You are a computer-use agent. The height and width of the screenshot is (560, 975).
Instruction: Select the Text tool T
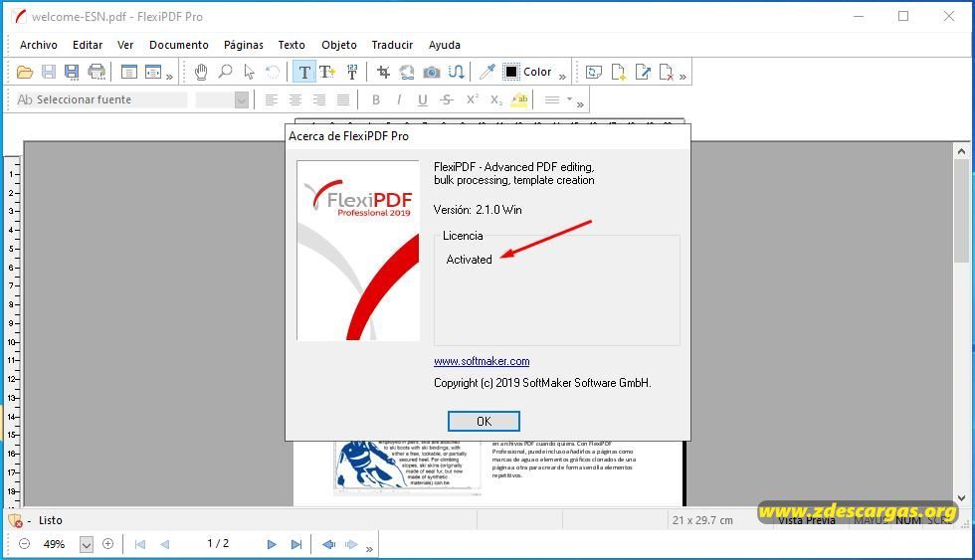(304, 72)
